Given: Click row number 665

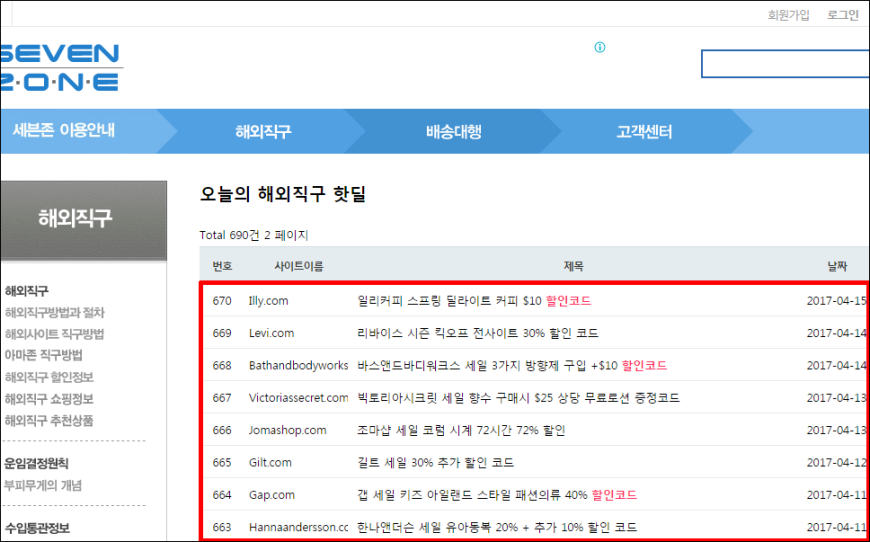Looking at the screenshot, I should (x=222, y=462).
